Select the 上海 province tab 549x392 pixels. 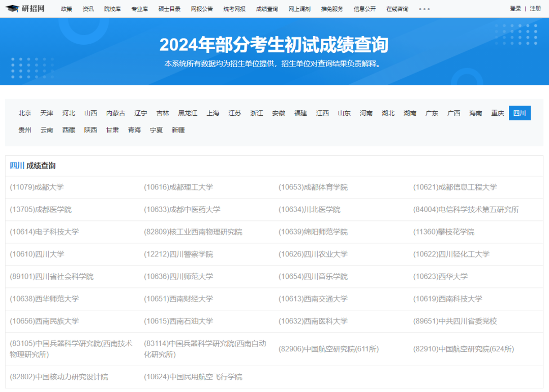pyautogui.click(x=213, y=113)
